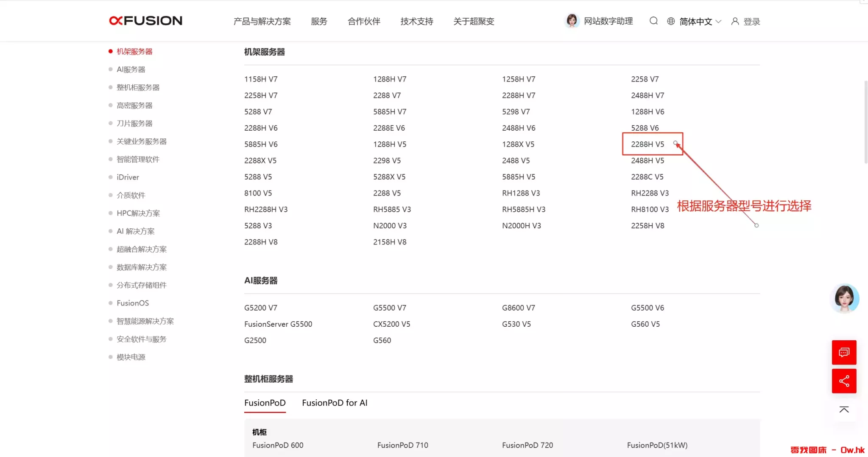Expand the 简体中文 language dropdown
Viewport: 868px width, 457px height.
pyautogui.click(x=700, y=22)
